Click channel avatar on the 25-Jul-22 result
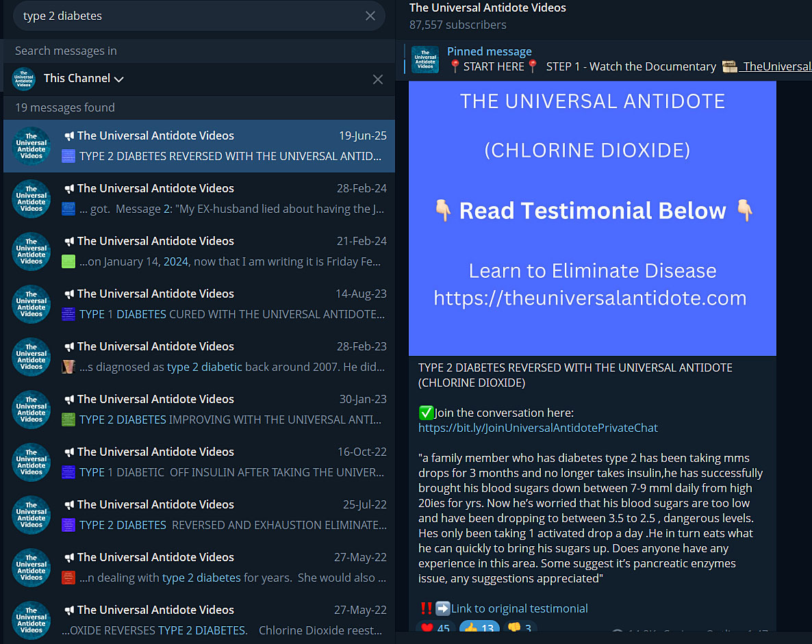The image size is (812, 644). tap(31, 515)
